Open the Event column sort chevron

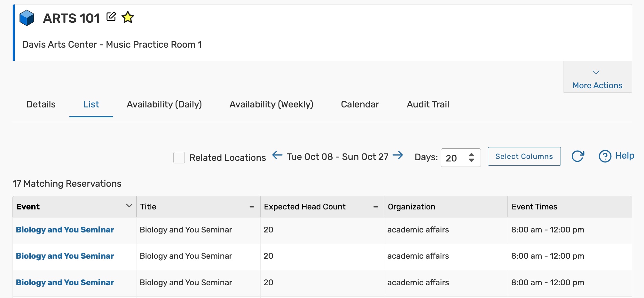point(129,206)
